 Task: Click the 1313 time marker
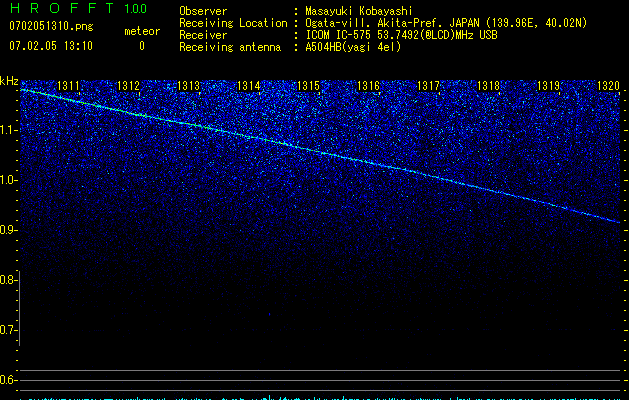tap(189, 85)
